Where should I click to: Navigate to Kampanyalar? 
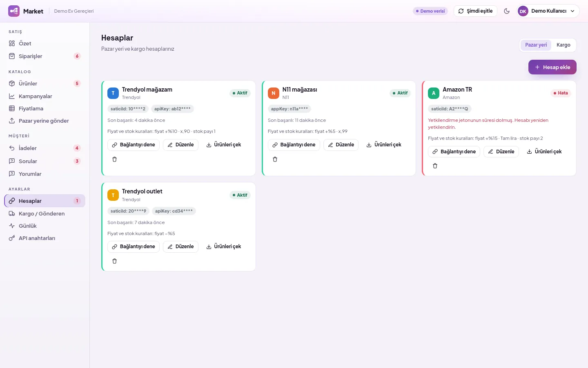[45, 96]
